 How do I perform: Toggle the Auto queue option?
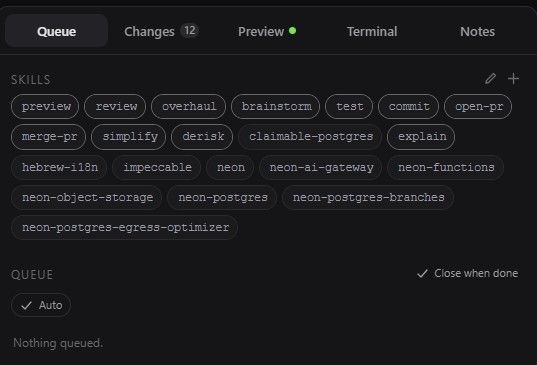coord(41,305)
